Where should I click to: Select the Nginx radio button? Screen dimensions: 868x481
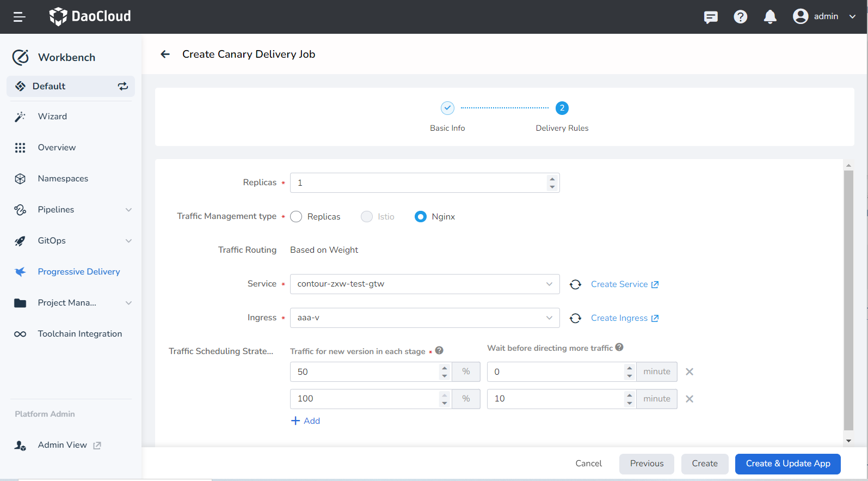click(x=421, y=217)
